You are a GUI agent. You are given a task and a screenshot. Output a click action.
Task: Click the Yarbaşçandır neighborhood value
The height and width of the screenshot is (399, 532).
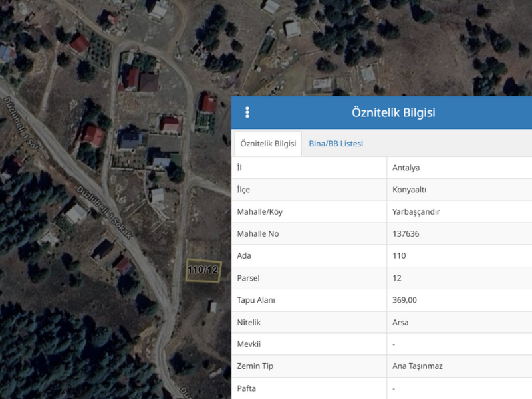416,211
